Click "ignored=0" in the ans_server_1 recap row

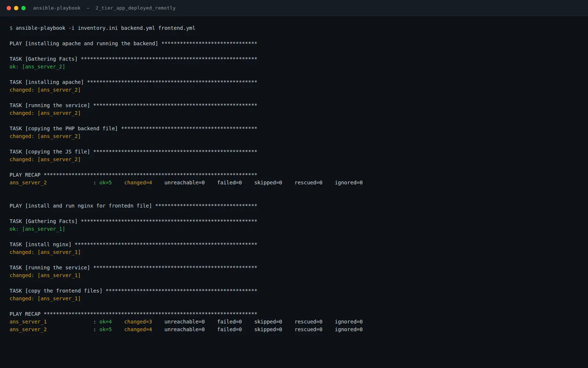pos(349,322)
